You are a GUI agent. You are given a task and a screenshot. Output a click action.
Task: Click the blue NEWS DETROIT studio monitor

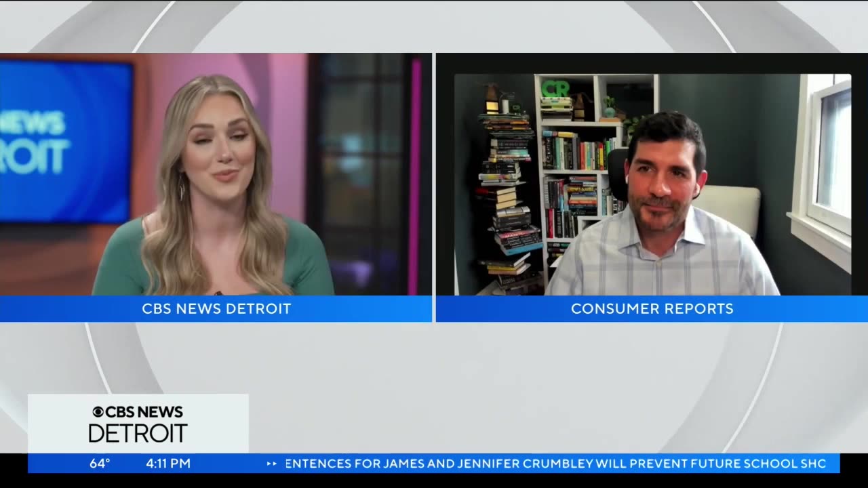coord(66,141)
